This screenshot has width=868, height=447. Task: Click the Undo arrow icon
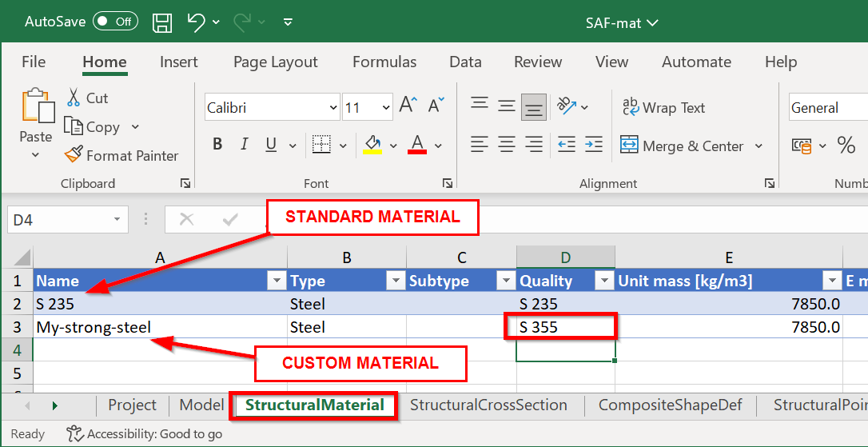point(196,22)
